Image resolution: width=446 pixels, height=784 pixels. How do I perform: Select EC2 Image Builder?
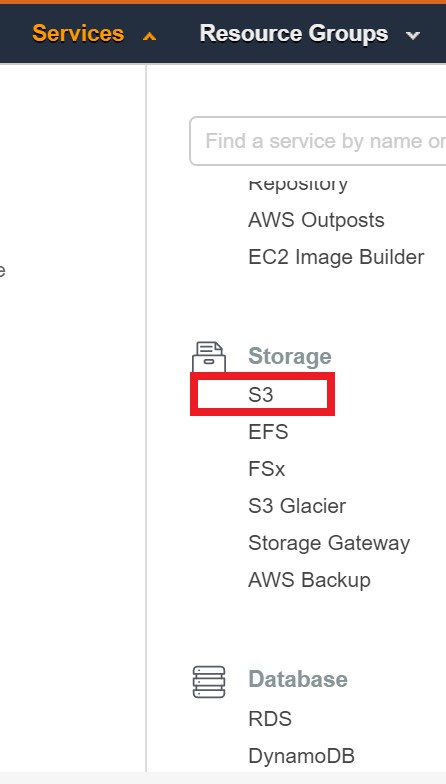[336, 257]
